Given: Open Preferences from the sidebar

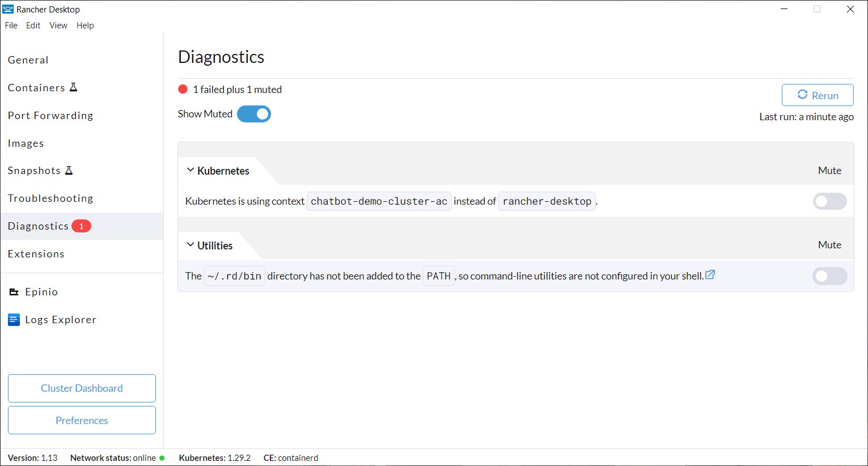Looking at the screenshot, I should pos(82,420).
